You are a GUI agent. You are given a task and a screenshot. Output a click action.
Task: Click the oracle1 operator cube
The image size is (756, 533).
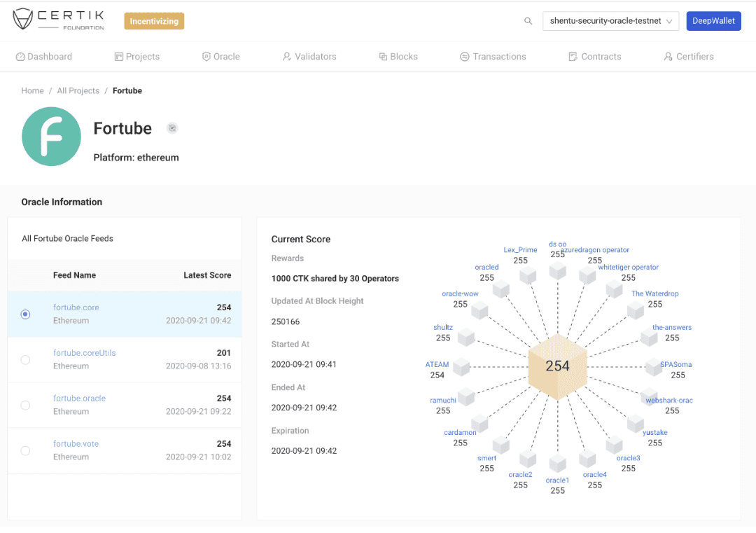558,464
